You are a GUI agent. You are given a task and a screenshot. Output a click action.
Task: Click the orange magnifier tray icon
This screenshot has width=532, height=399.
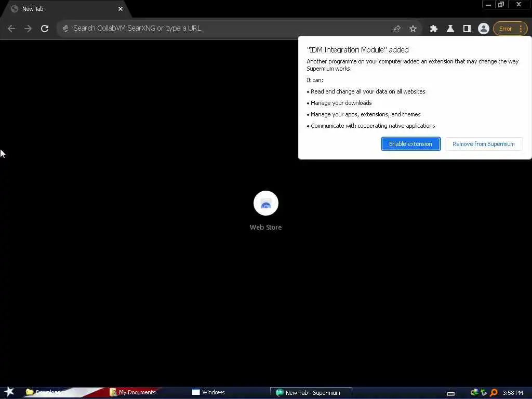(x=494, y=393)
